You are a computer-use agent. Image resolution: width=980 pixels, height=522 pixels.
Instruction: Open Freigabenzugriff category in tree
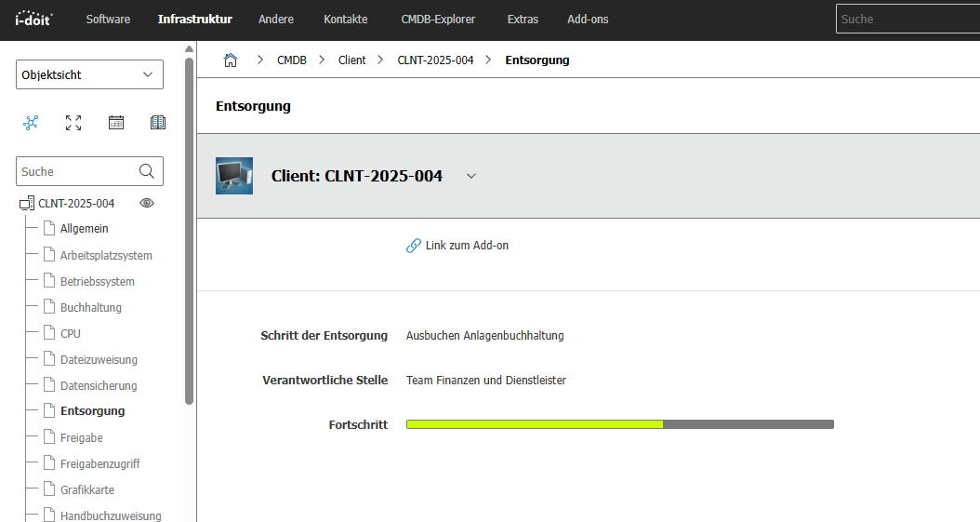(x=100, y=464)
